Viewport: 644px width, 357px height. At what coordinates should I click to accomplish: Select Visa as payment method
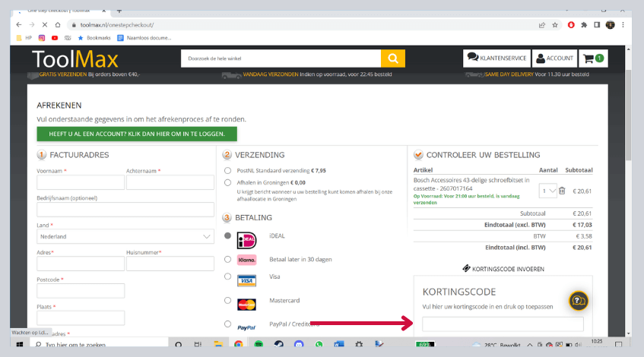coord(228,278)
